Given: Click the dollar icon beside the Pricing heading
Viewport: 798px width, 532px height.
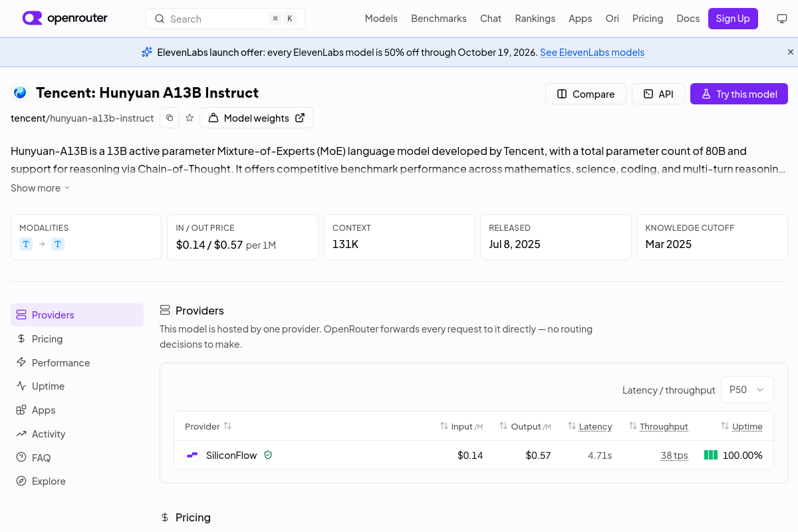Looking at the screenshot, I should pyautogui.click(x=165, y=517).
